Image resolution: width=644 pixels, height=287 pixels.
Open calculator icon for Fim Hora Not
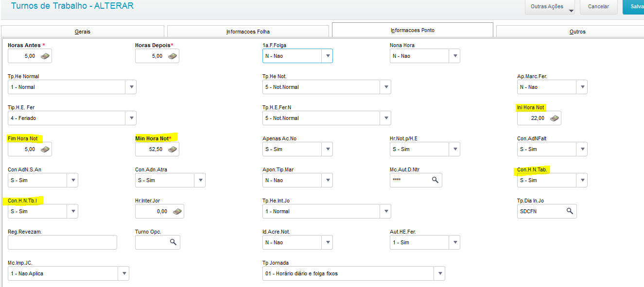click(45, 150)
